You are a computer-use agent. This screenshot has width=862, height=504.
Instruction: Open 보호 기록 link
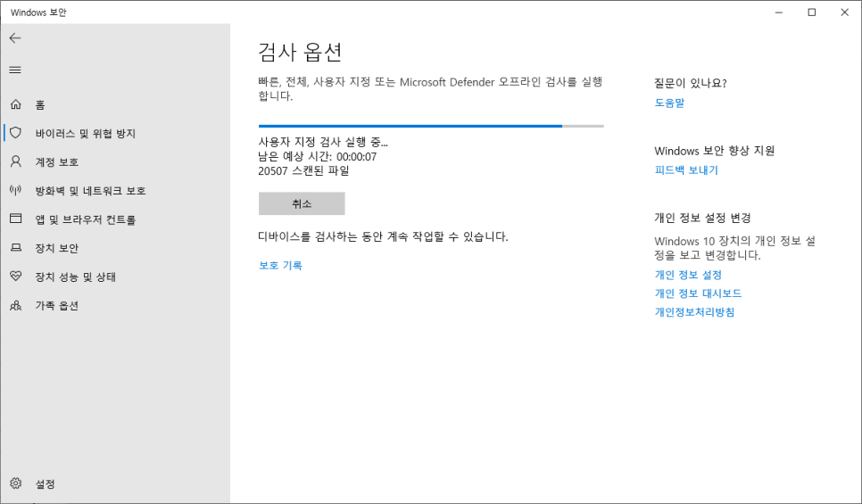280,265
